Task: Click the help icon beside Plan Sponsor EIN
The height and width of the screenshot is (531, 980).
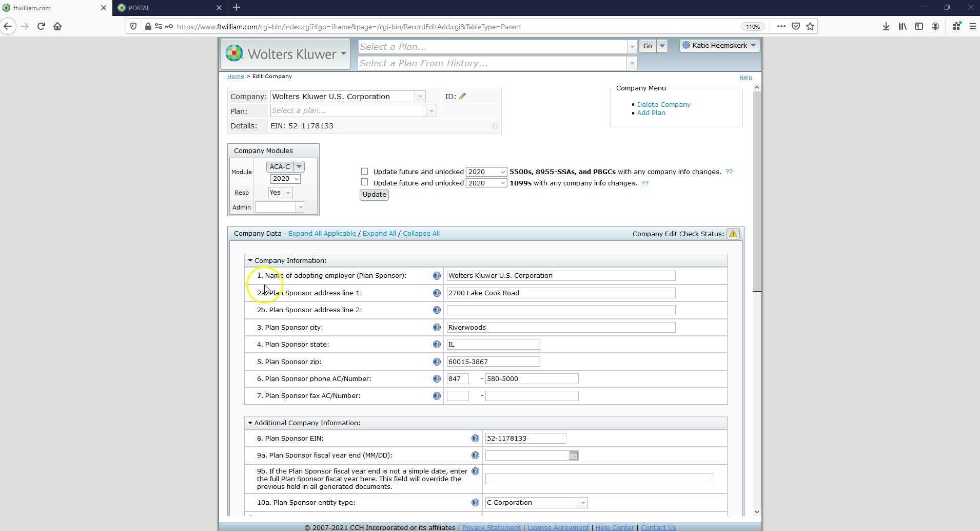Action: (475, 438)
